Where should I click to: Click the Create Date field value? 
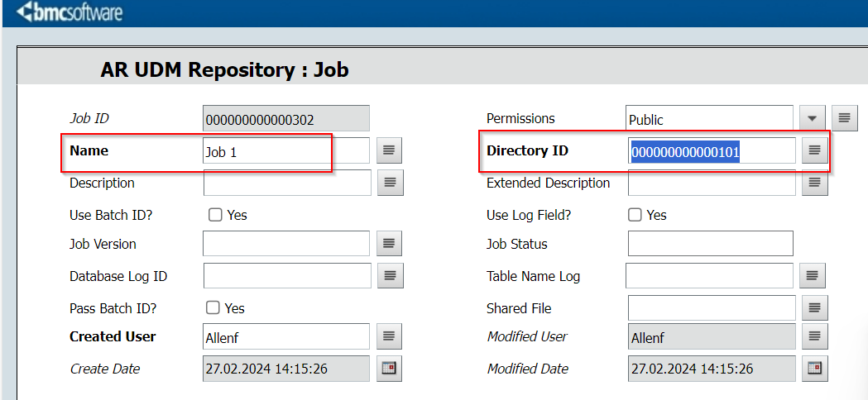coord(286,369)
